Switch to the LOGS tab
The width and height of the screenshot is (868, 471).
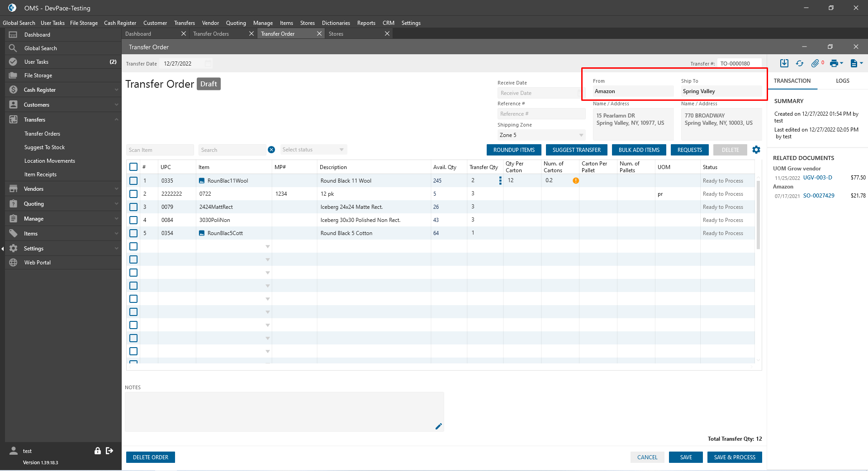tap(842, 81)
